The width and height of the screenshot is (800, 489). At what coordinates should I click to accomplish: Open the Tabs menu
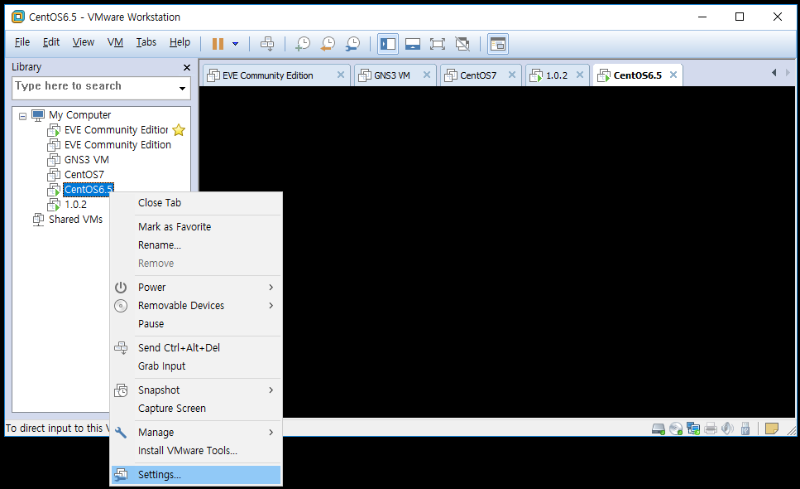click(146, 42)
